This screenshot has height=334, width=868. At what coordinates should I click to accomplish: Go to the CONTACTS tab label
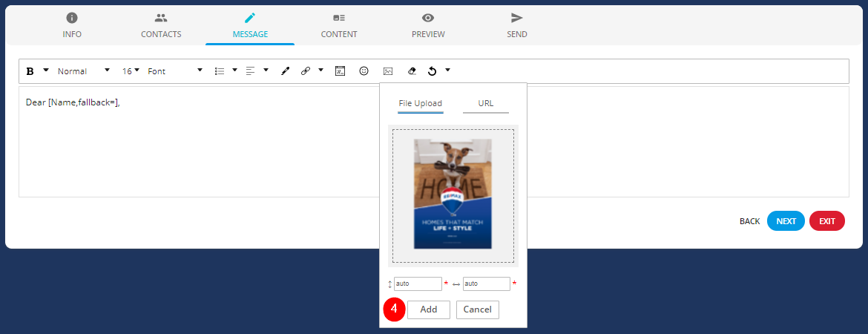pyautogui.click(x=161, y=34)
